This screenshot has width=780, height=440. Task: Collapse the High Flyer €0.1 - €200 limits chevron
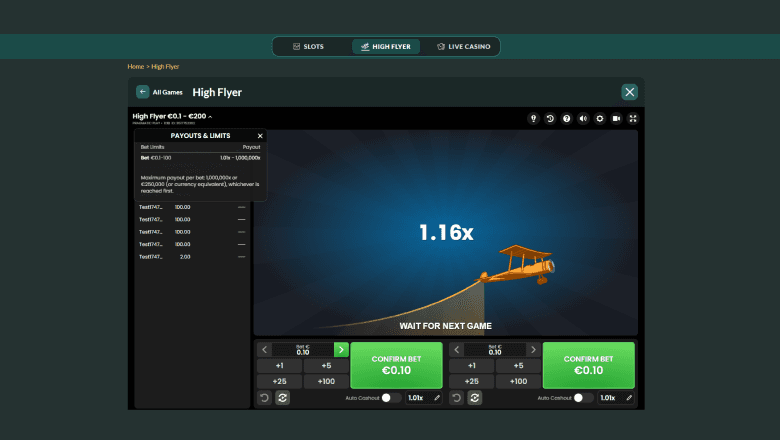pos(210,117)
